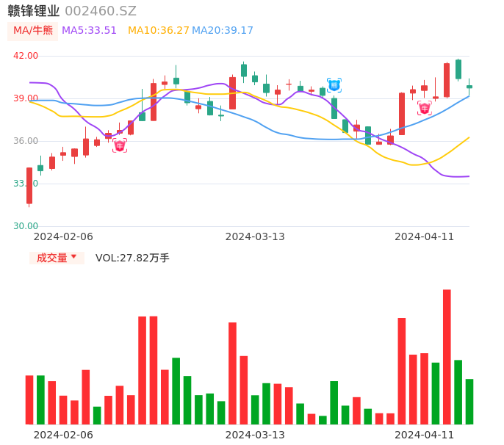The image size is (504, 445).
Task: Select the MA/牛熊 indicator tab
Action: pos(32,31)
